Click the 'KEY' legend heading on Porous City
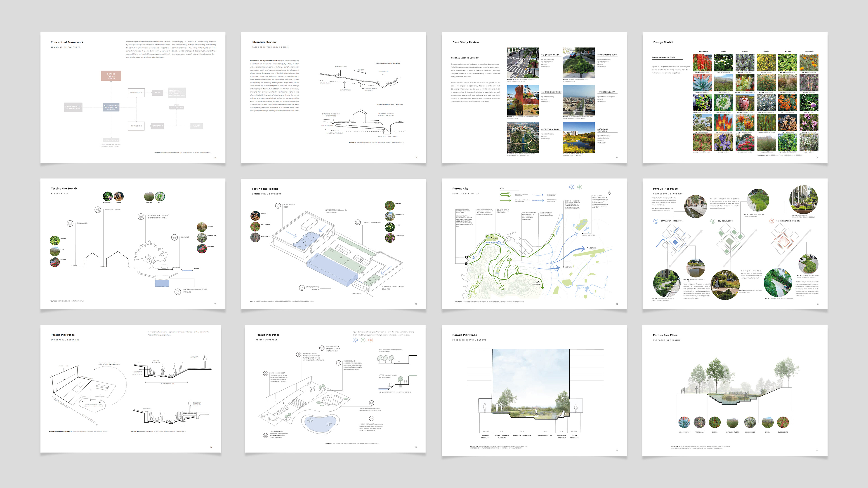Viewport: 868px width, 488px height. 502,188
